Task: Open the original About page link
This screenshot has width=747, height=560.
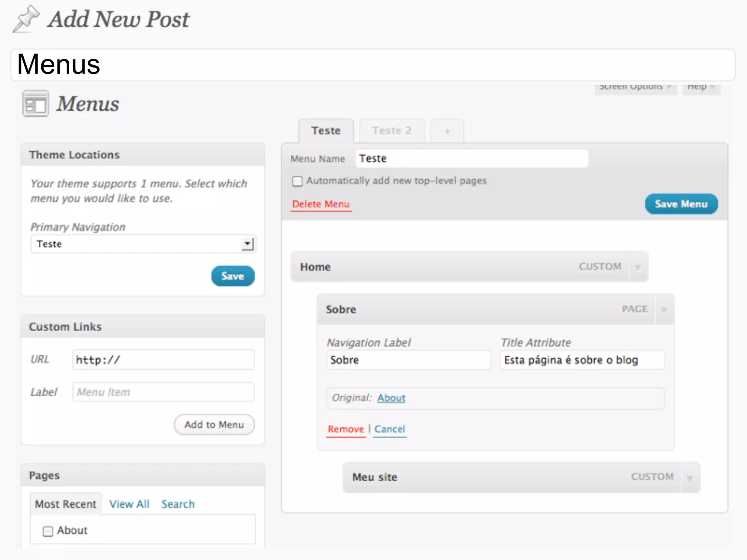Action: 391,398
